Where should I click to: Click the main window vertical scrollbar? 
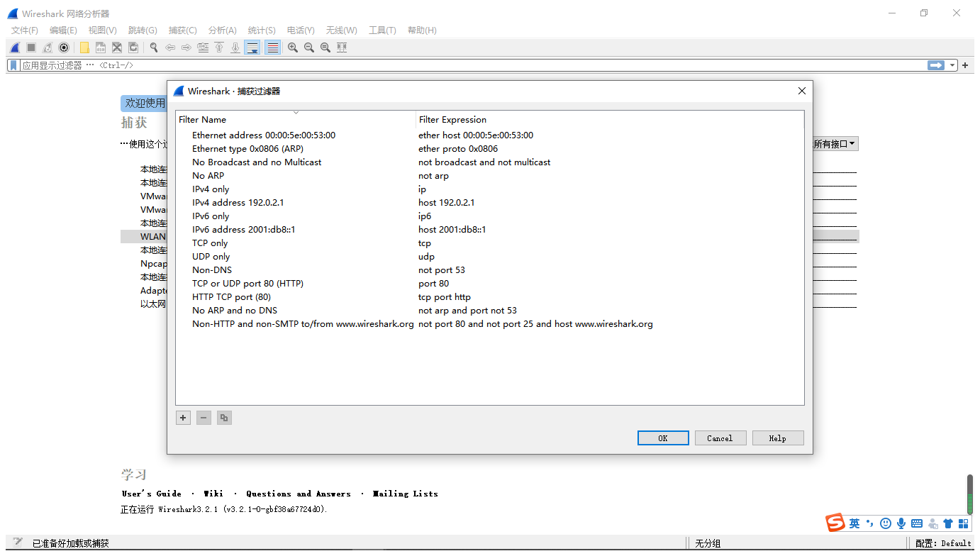[x=969, y=494]
